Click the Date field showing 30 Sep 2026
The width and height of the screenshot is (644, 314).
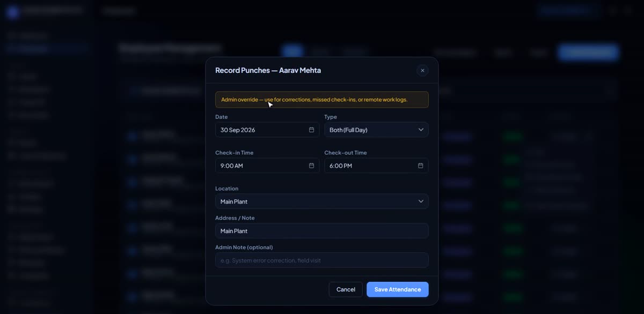click(267, 130)
